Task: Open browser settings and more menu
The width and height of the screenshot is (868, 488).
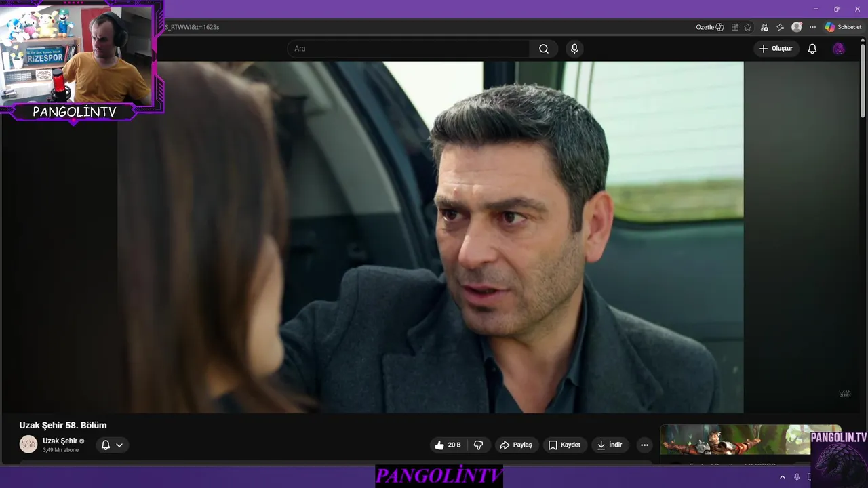Action: click(x=812, y=27)
